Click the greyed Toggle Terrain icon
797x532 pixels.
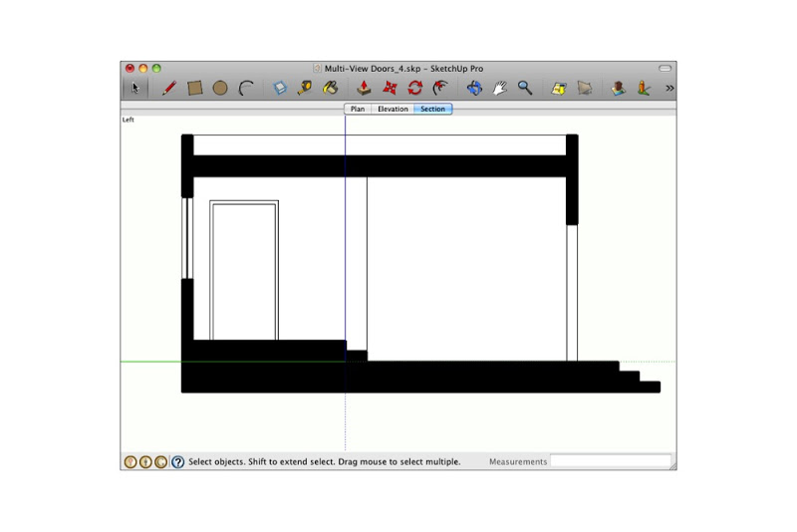click(x=585, y=88)
